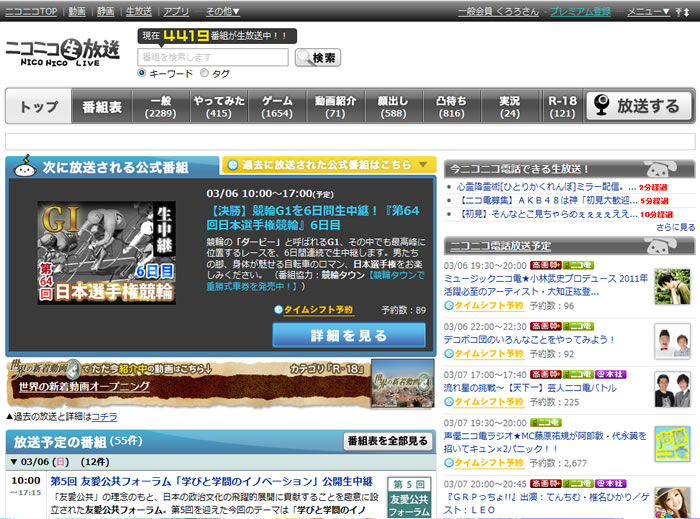Click the コチラ past broadcasts link
The image size is (700, 519).
coord(104,417)
